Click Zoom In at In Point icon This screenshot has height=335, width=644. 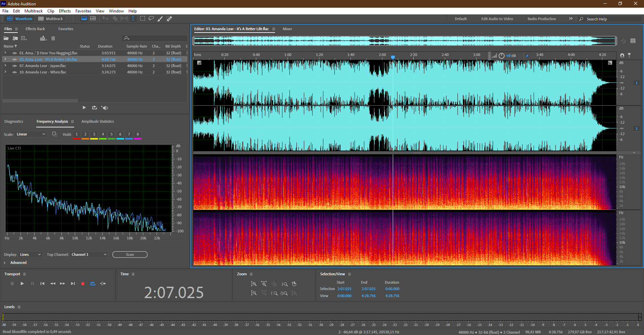click(x=274, y=293)
